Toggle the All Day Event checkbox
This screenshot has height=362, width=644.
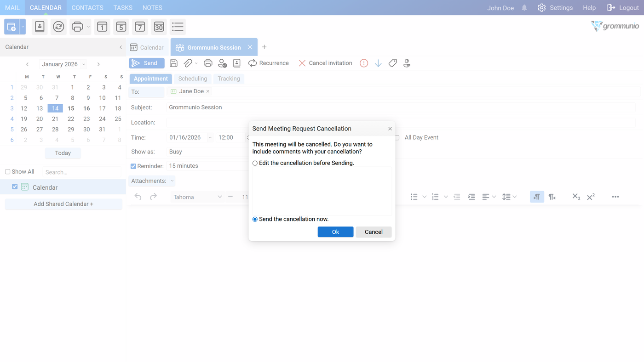pyautogui.click(x=397, y=138)
